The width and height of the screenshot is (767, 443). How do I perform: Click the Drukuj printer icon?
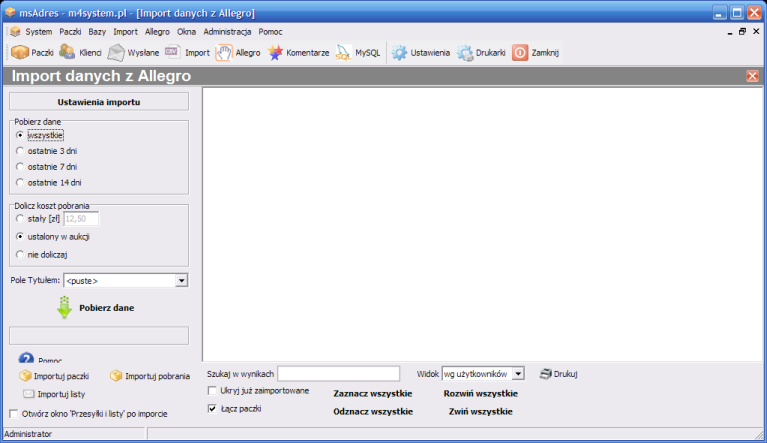[546, 374]
